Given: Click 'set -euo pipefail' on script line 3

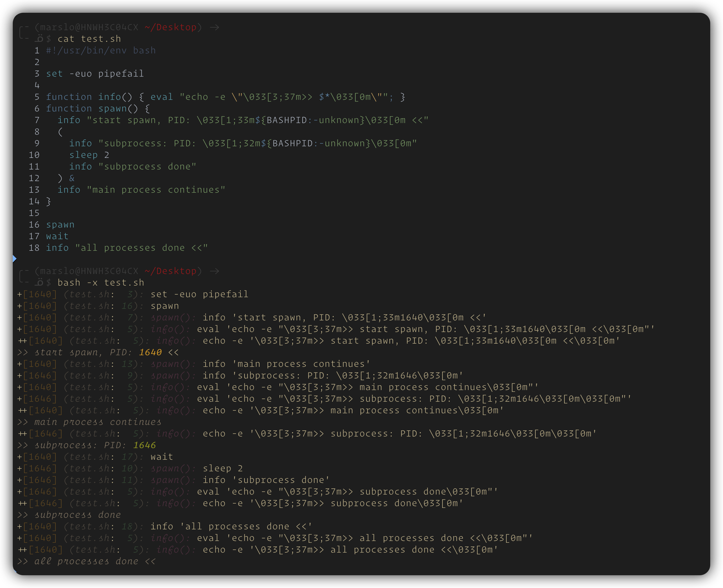Looking at the screenshot, I should 95,73.
